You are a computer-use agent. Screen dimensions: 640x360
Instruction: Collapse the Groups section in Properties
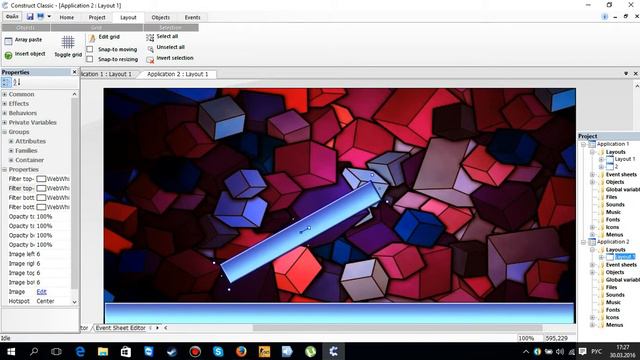(4, 132)
